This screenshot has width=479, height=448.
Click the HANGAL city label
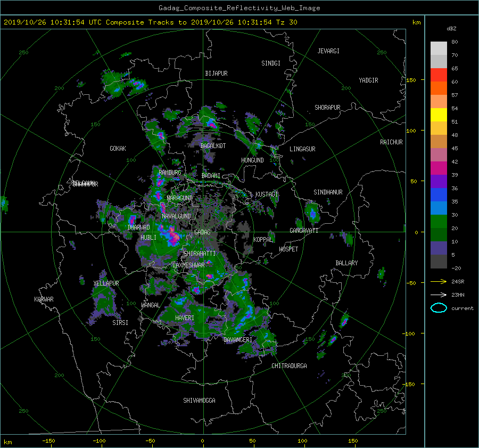150,305
